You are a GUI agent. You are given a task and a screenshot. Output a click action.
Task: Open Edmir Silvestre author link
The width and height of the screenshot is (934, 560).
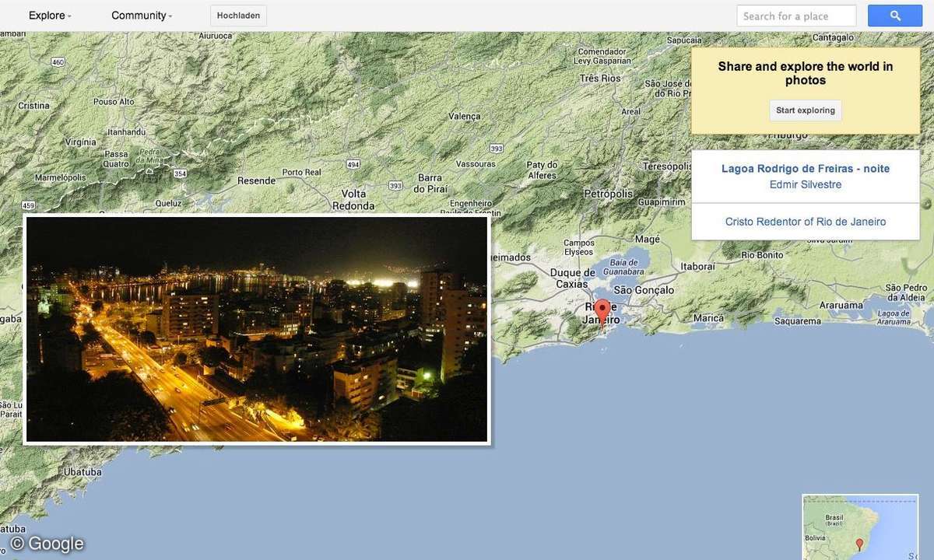point(806,185)
